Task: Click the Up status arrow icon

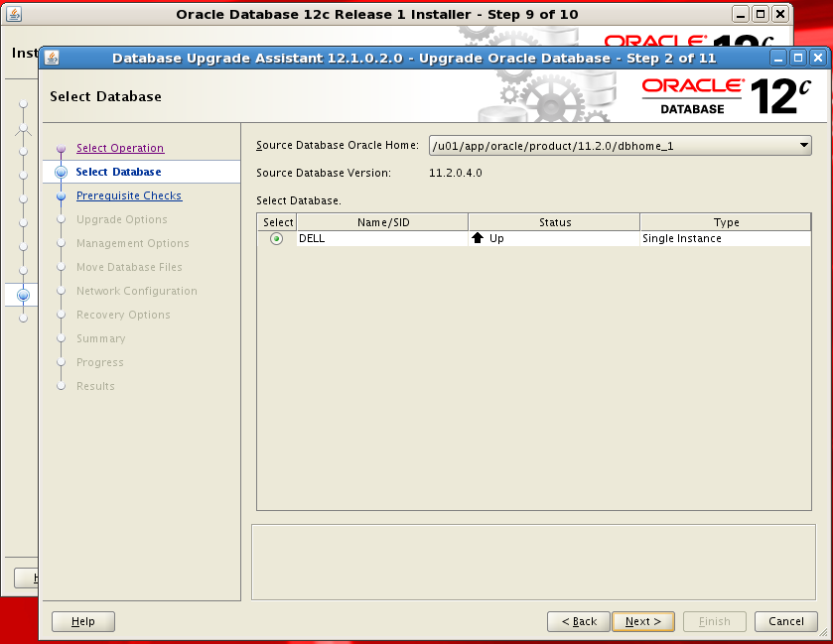Action: [x=478, y=238]
